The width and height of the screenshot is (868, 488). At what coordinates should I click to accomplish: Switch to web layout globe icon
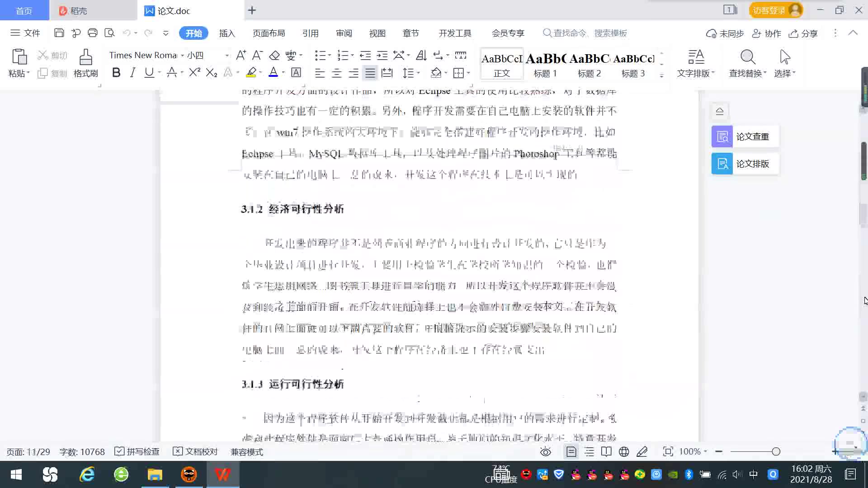tap(624, 451)
